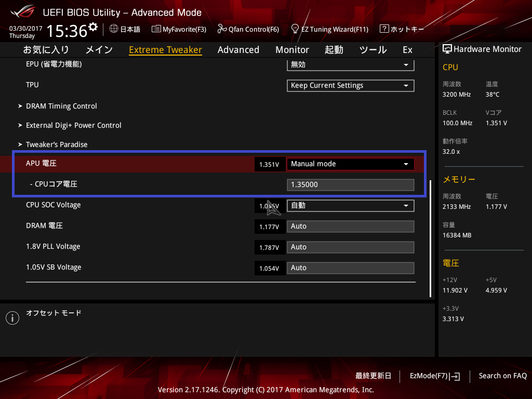Open the APU 電圧 Manual mode dropdown

[351, 164]
